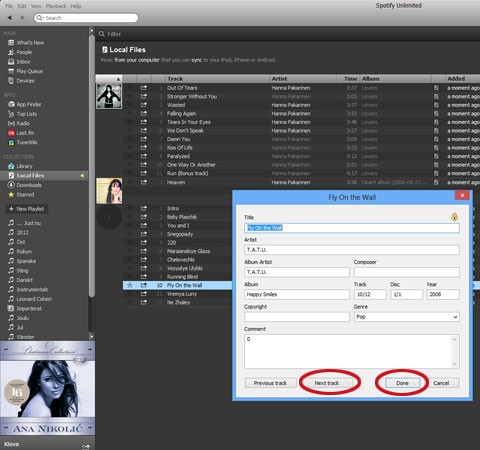Open Downloads collection
The image size is (480, 450).
25,185
